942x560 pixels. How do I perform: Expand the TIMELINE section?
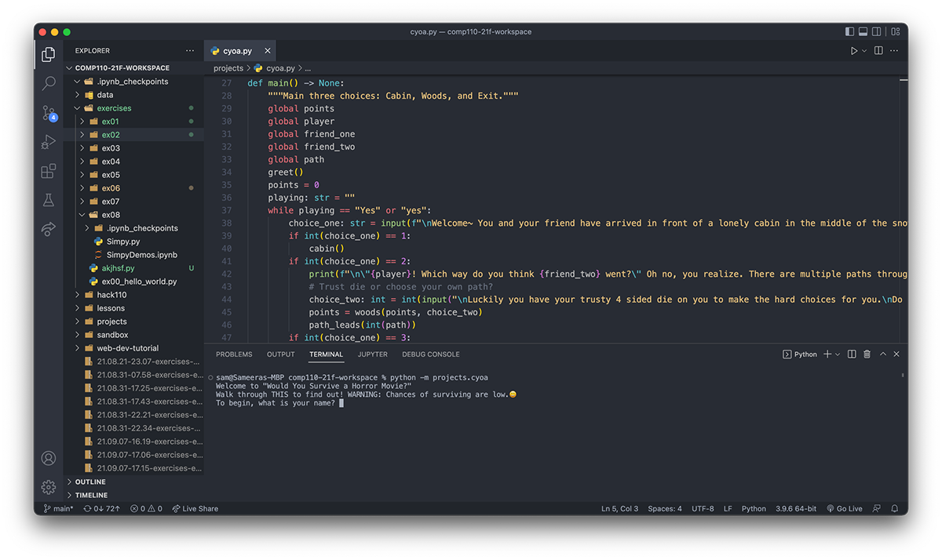[x=91, y=496]
